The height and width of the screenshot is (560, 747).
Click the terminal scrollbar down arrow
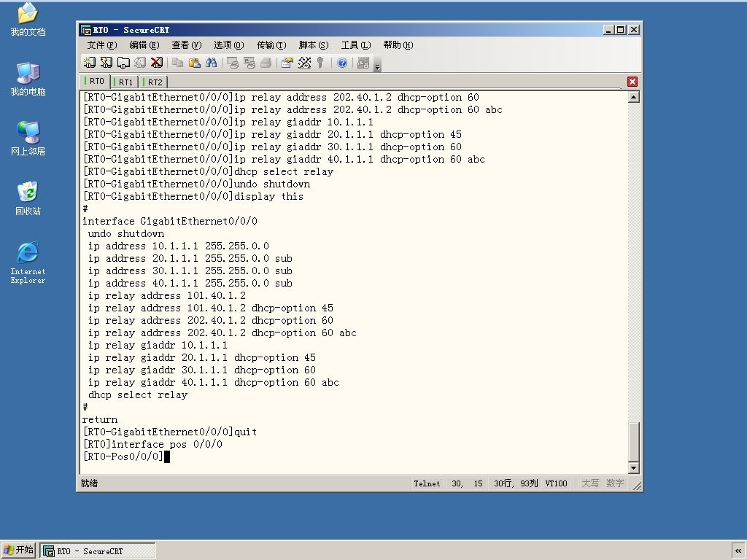click(634, 467)
